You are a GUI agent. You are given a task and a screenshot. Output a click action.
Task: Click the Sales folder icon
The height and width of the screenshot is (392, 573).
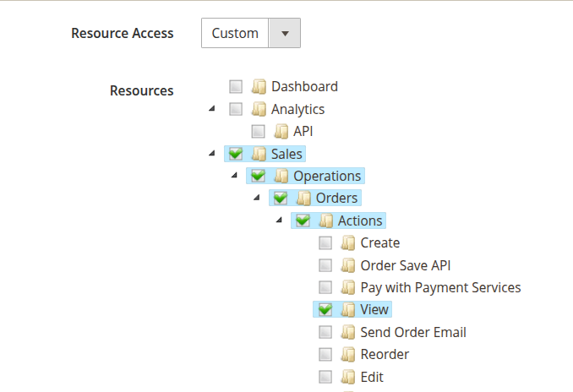pos(259,154)
